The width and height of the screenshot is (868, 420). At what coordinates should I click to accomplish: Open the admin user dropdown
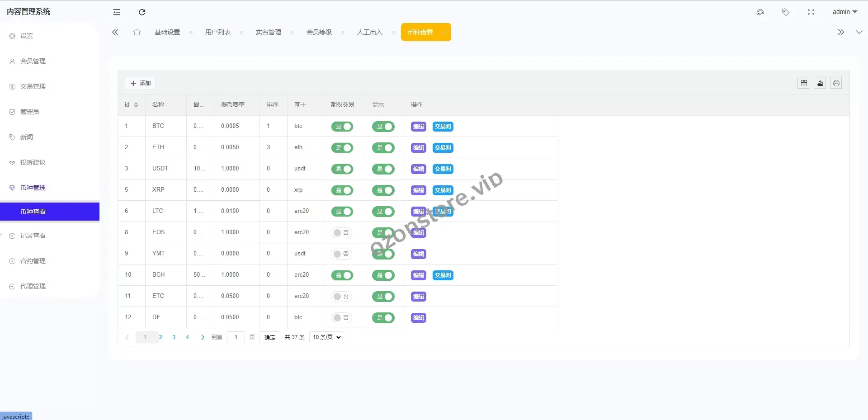point(844,12)
